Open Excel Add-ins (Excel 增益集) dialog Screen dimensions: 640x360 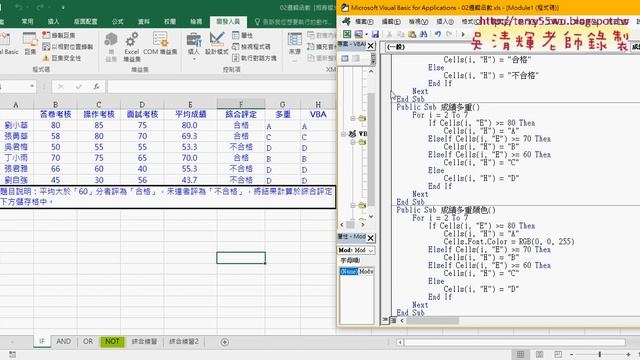pos(131,47)
